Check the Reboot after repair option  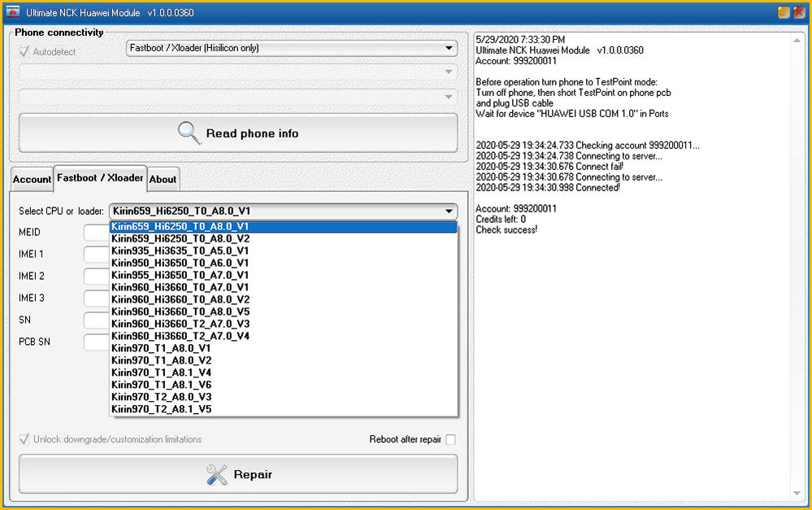451,438
